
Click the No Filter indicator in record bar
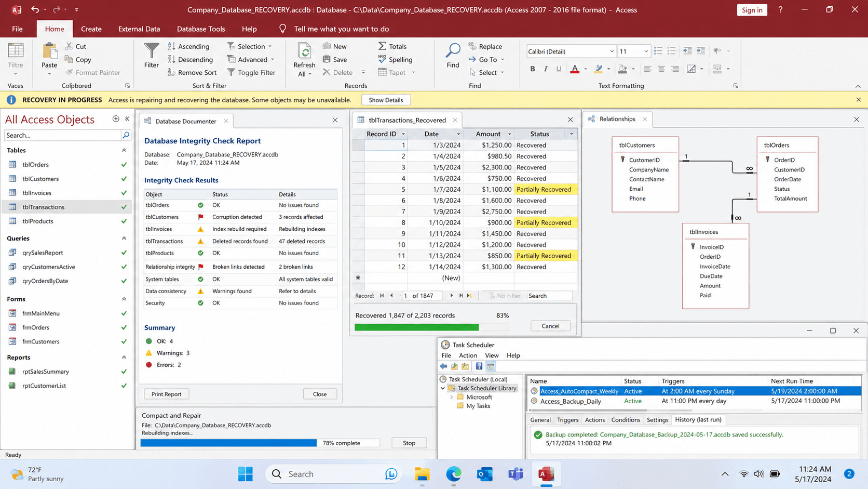[504, 296]
